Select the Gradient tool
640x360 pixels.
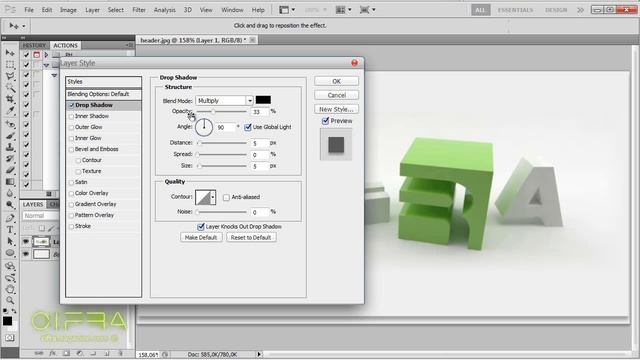10,182
